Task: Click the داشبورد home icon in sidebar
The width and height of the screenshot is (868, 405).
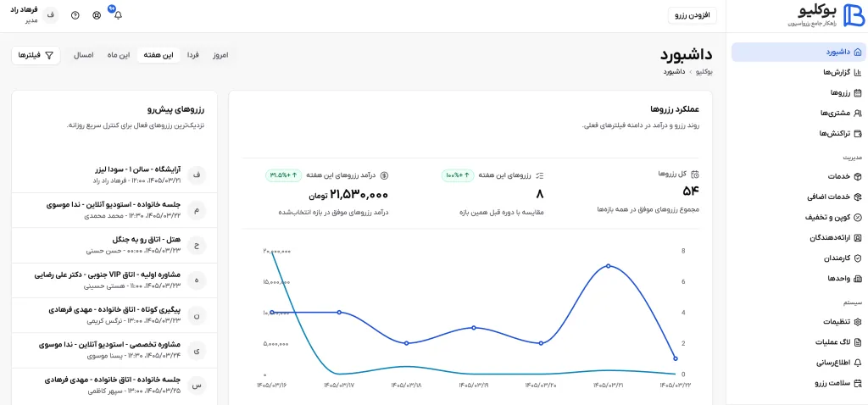Action: tap(858, 52)
